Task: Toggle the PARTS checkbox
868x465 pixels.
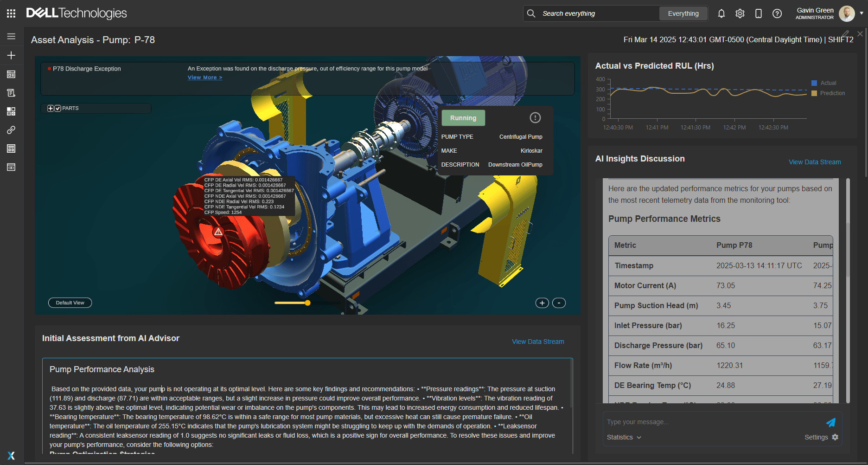Action: point(58,108)
